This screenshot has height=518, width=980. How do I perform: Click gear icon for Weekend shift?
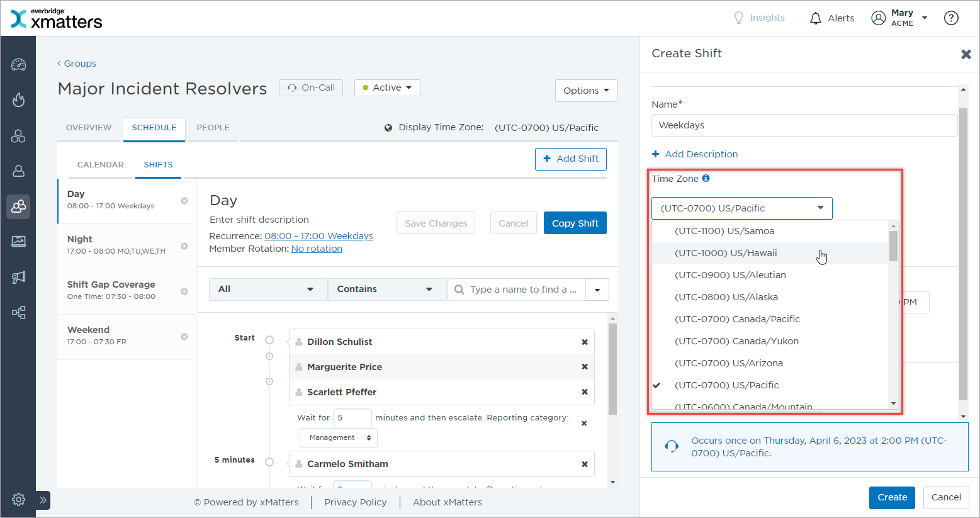184,337
